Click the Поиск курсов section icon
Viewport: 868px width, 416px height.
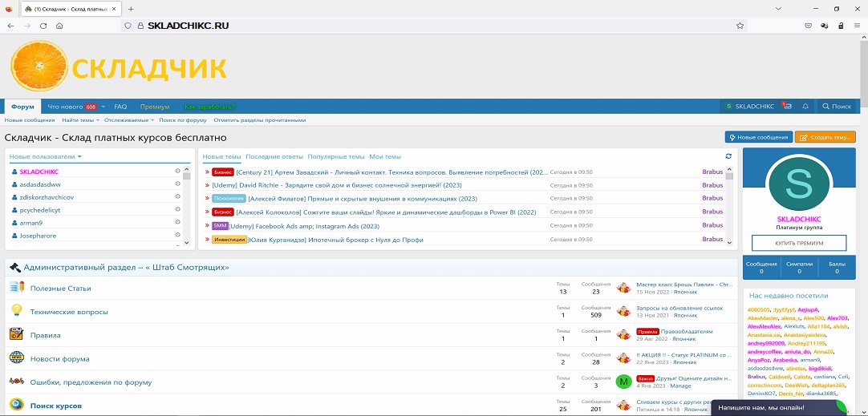[17, 405]
